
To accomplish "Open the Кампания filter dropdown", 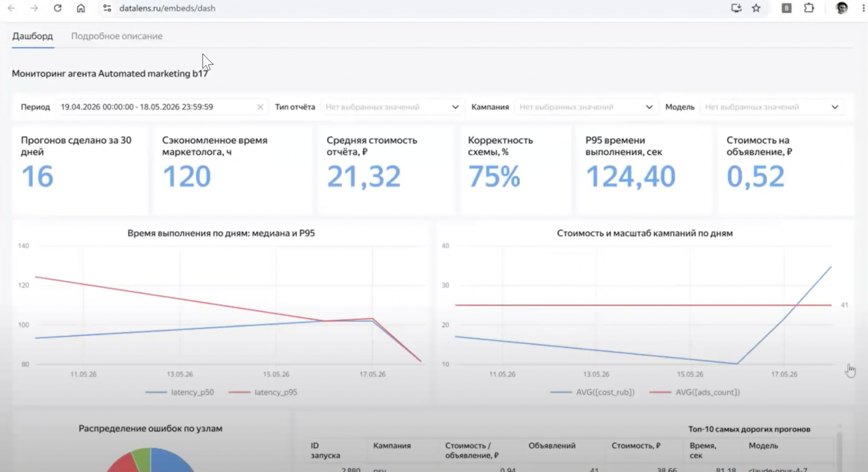I will [x=586, y=107].
